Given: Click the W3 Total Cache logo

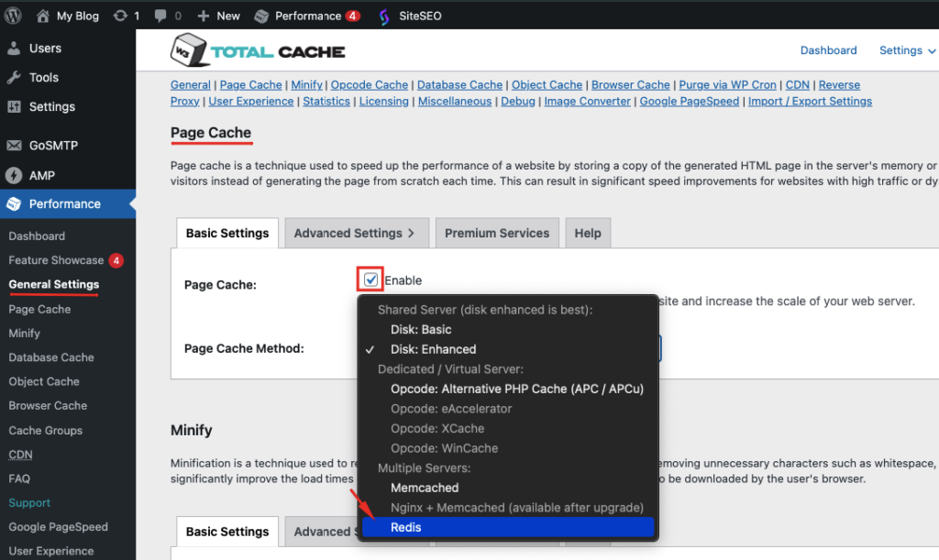Looking at the screenshot, I should (x=258, y=50).
